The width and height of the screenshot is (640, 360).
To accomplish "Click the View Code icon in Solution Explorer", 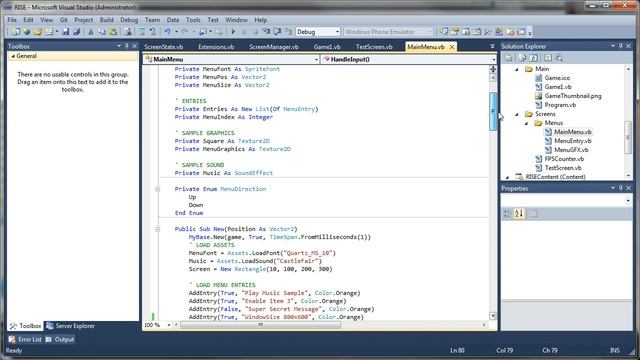I will tap(548, 58).
